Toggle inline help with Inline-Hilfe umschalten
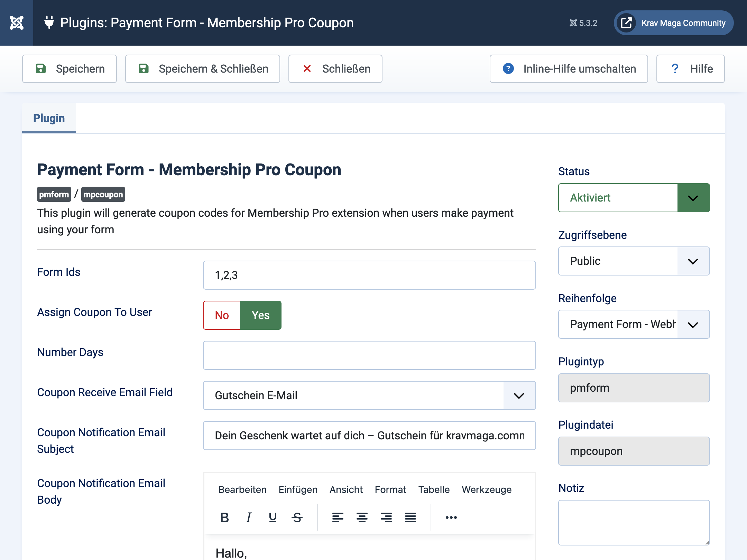Image resolution: width=747 pixels, height=560 pixels. click(569, 69)
